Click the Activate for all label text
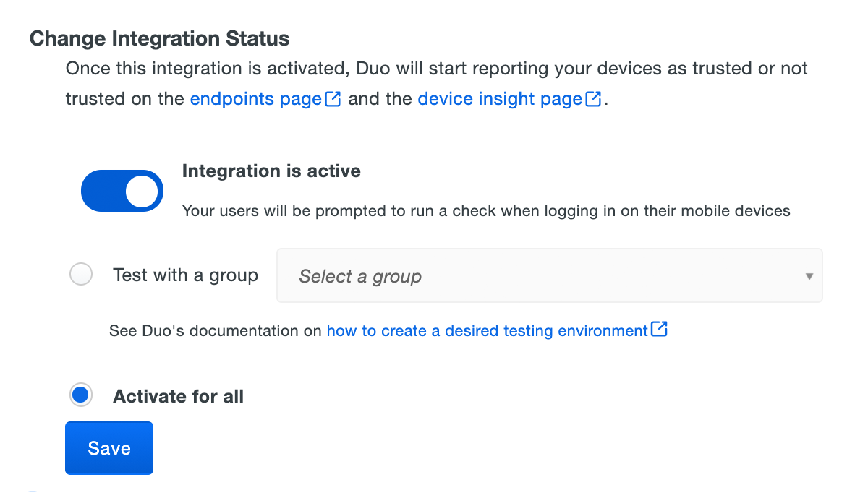This screenshot has height=498, width=868. [x=178, y=396]
